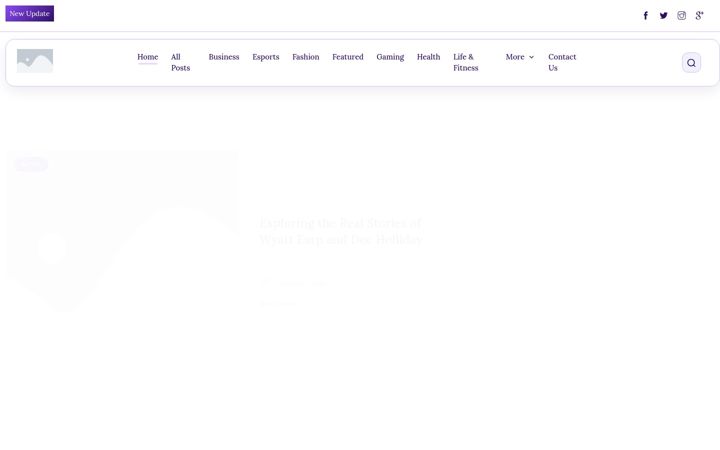Open the Facebook social icon
Viewport: 720px width, 450px height.
[x=645, y=16]
